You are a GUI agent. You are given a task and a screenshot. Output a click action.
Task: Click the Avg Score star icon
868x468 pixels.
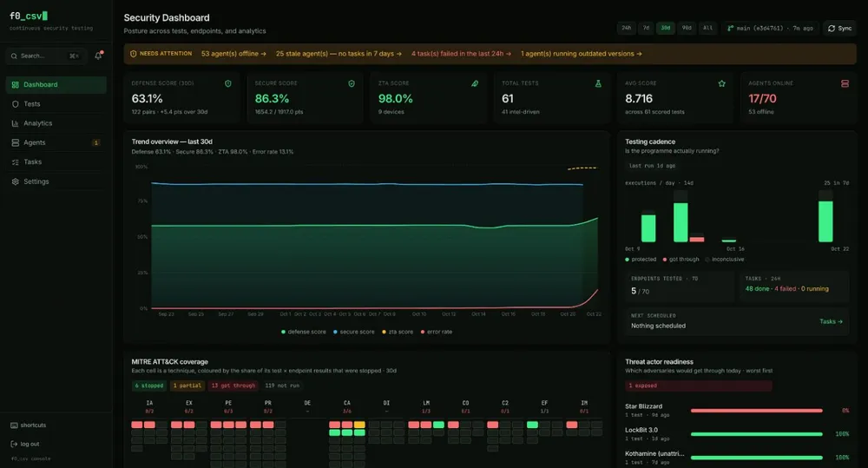pyautogui.click(x=722, y=83)
